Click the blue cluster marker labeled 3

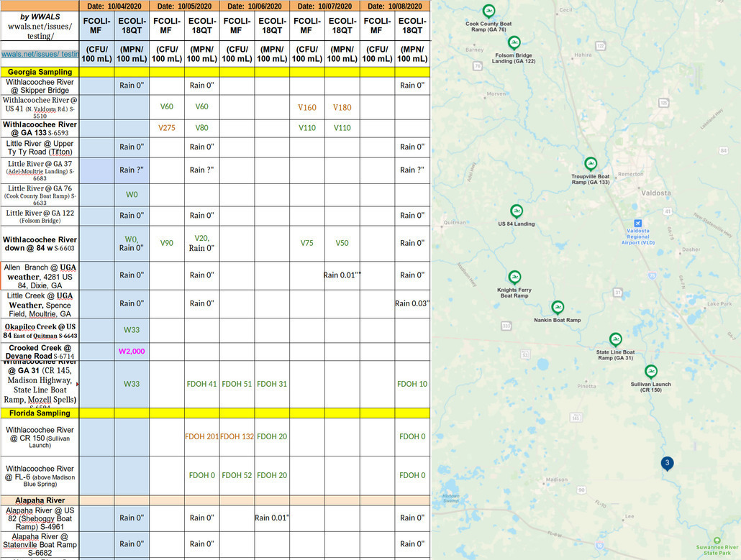[x=667, y=463]
